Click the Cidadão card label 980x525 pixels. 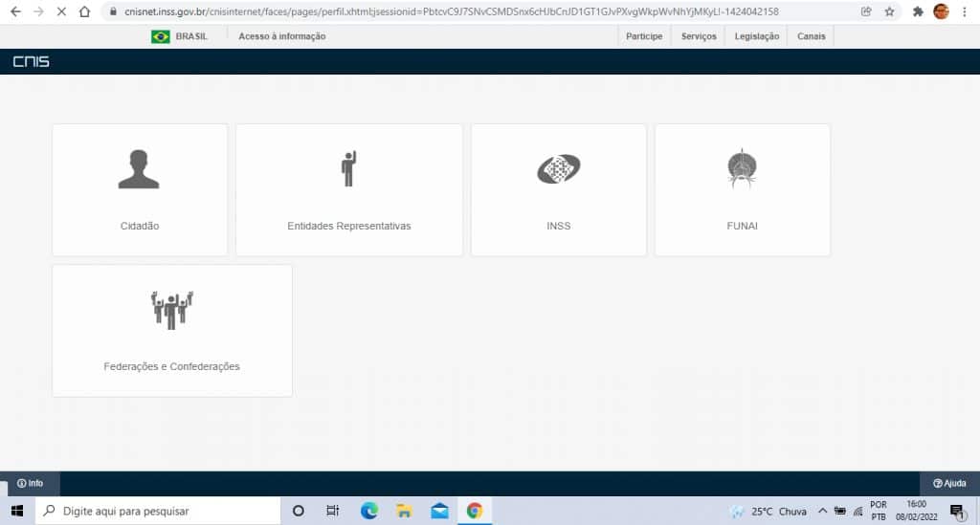coord(140,226)
